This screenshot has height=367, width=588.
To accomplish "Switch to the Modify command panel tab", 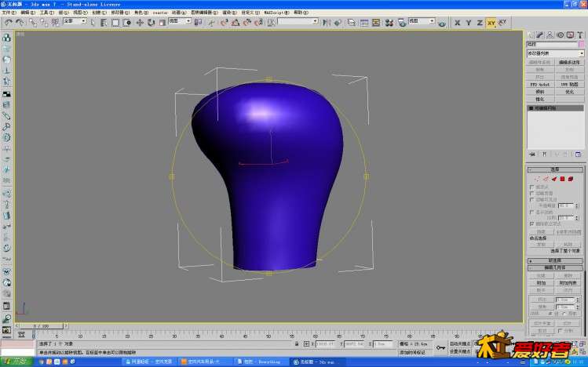I will (540, 35).
